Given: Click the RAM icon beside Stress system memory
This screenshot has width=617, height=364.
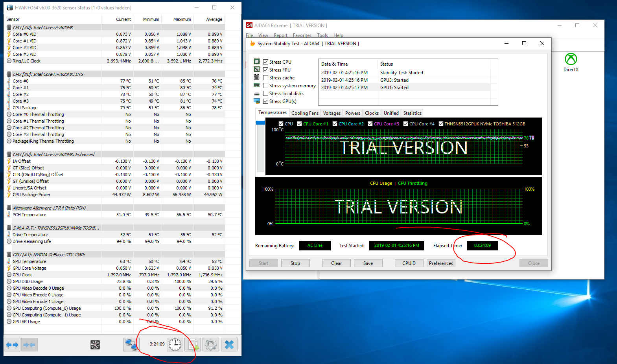Looking at the screenshot, I should [257, 85].
